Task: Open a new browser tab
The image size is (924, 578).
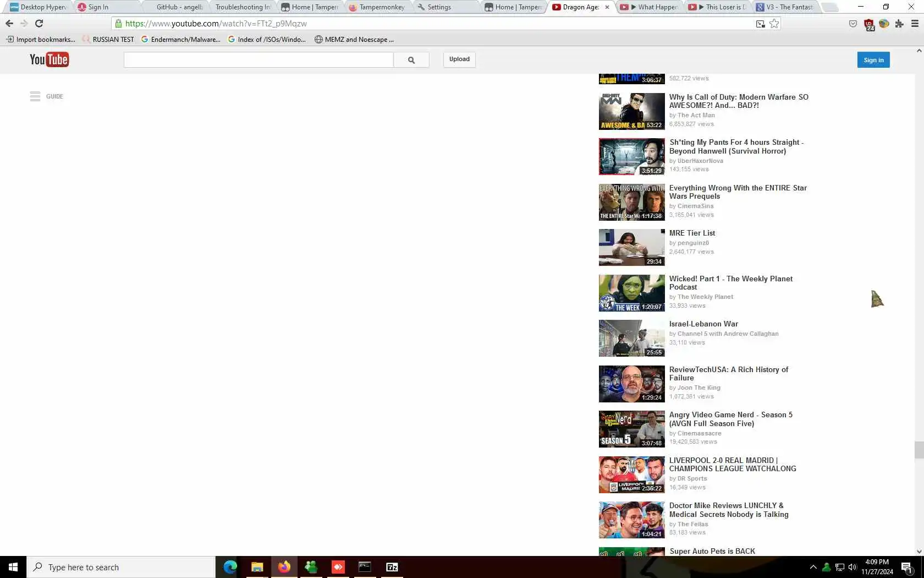Action: pos(830,7)
